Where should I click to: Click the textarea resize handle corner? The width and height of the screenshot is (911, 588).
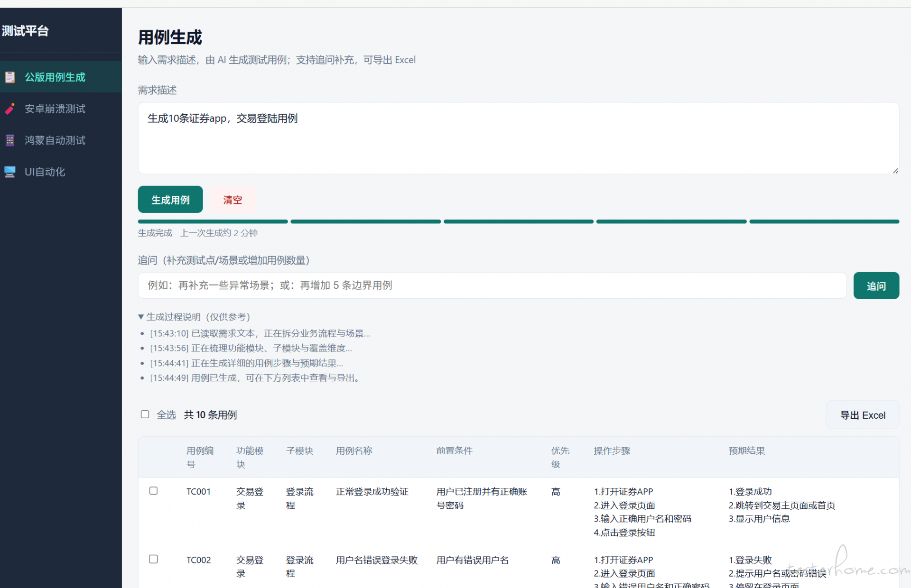click(x=895, y=171)
